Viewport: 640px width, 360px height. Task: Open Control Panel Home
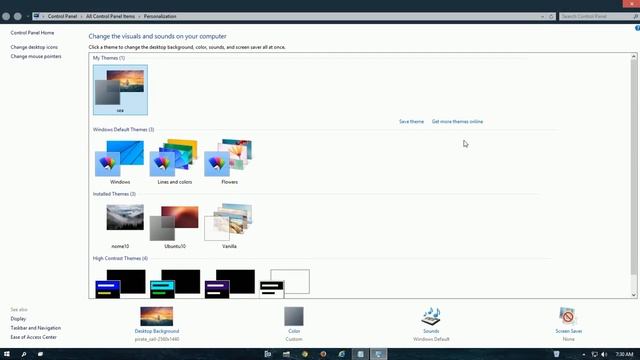[32, 33]
